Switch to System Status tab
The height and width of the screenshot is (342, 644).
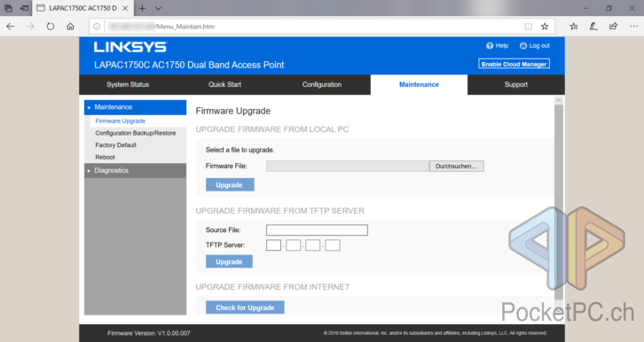pyautogui.click(x=128, y=84)
